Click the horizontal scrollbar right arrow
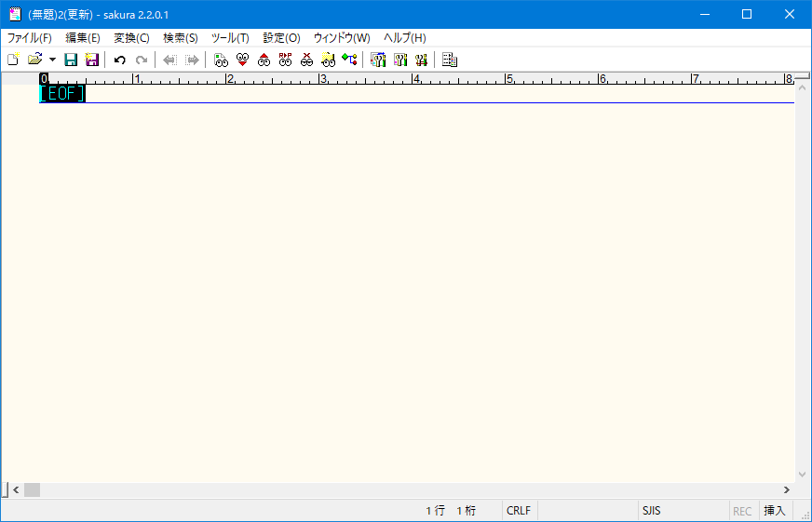Image resolution: width=812 pixels, height=522 pixels. click(787, 489)
